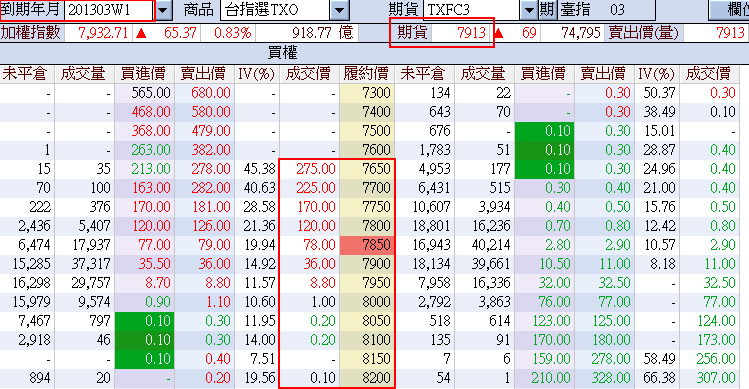
Task: Click put last price 256.00
Action: [x=716, y=359]
